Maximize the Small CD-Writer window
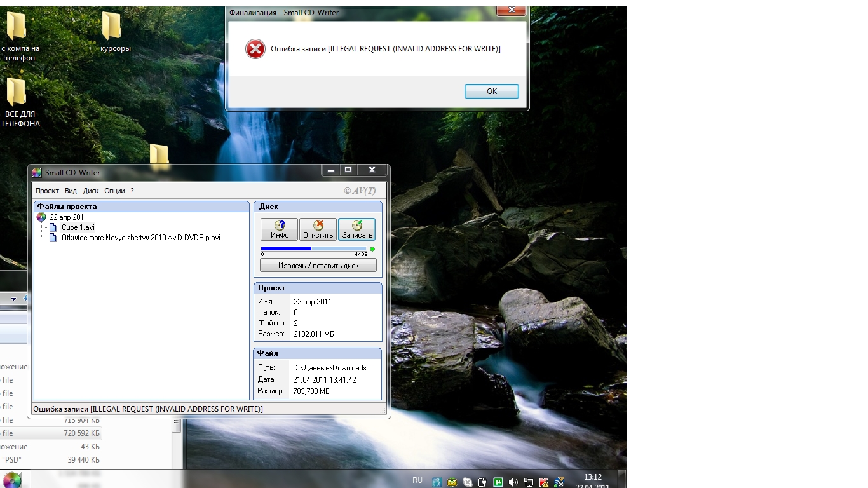Viewport: 868px width, 488px height. [x=348, y=170]
